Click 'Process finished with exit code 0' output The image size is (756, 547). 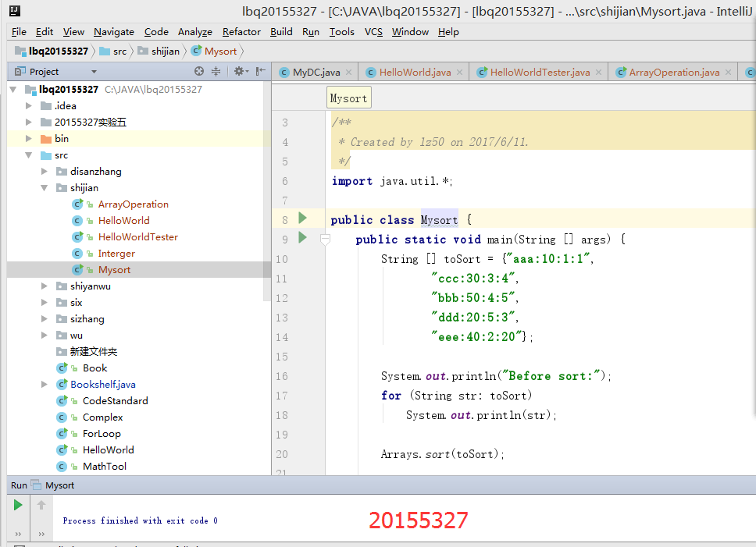(x=140, y=520)
